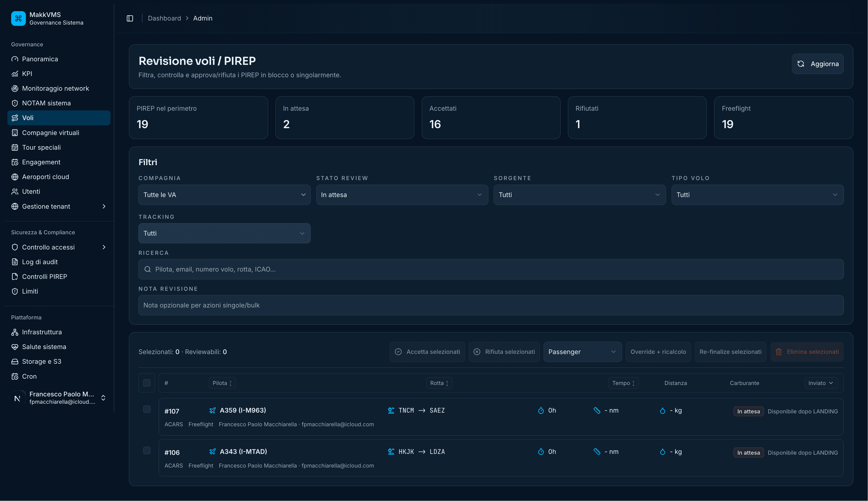
Task: Click the stopwatch icon in row #106
Action: pyautogui.click(x=541, y=451)
